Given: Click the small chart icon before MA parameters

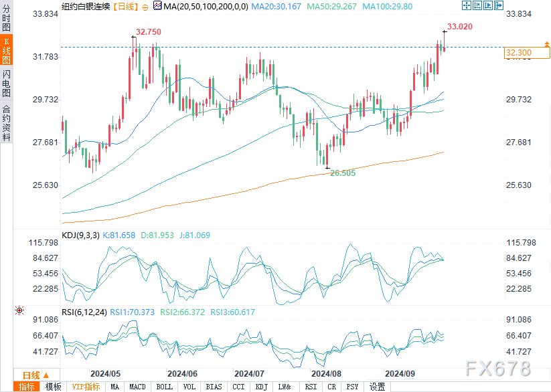Looking at the screenshot, I should [157, 6].
